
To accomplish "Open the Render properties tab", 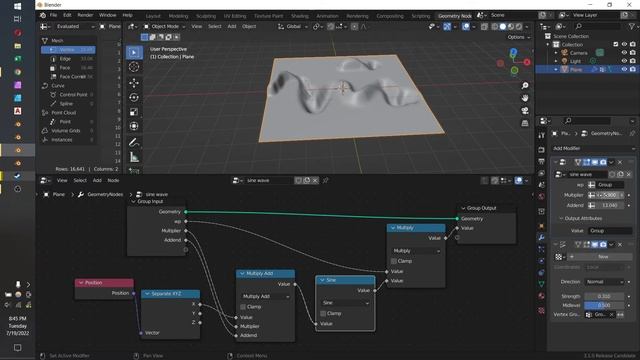I will (542, 150).
